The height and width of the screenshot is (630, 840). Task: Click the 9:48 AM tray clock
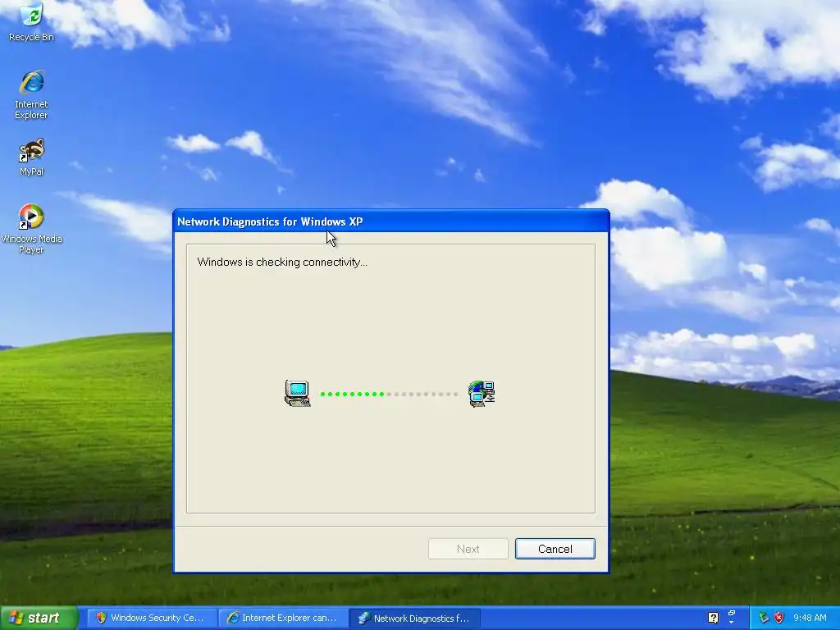coord(810,618)
